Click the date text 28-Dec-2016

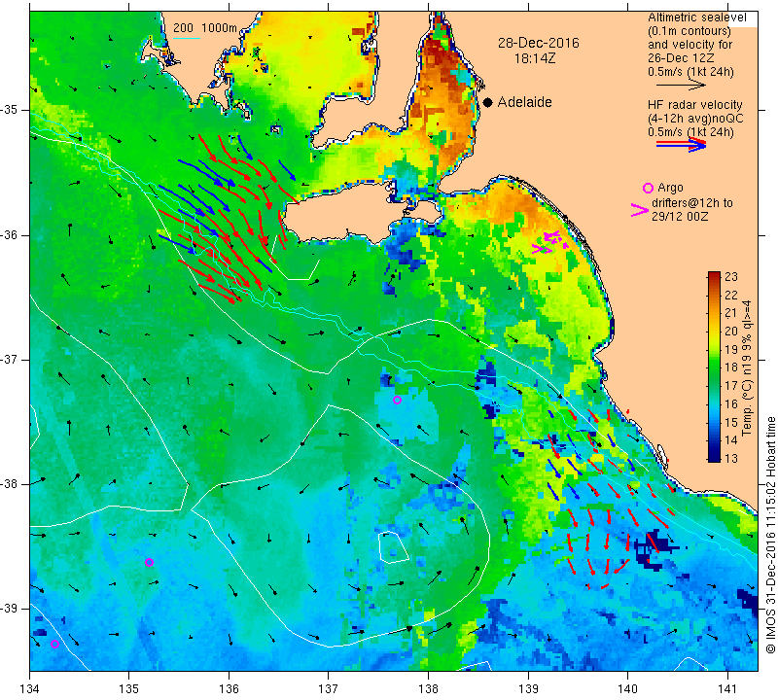(x=539, y=43)
